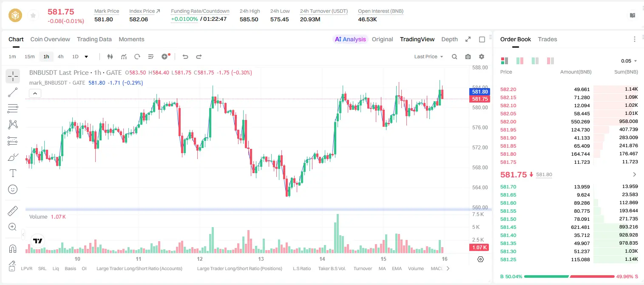The width and height of the screenshot is (644, 285).
Task: Take a chart snapshot with camera icon
Action: pos(468,57)
